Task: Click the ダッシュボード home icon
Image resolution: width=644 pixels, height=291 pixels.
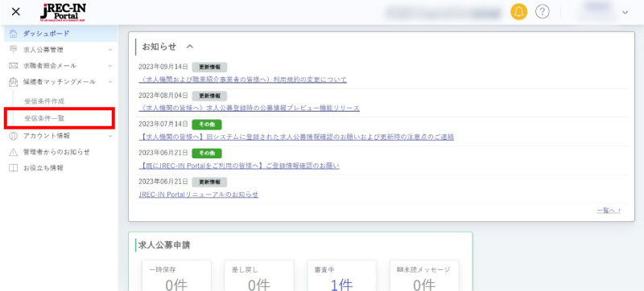Action: click(14, 33)
